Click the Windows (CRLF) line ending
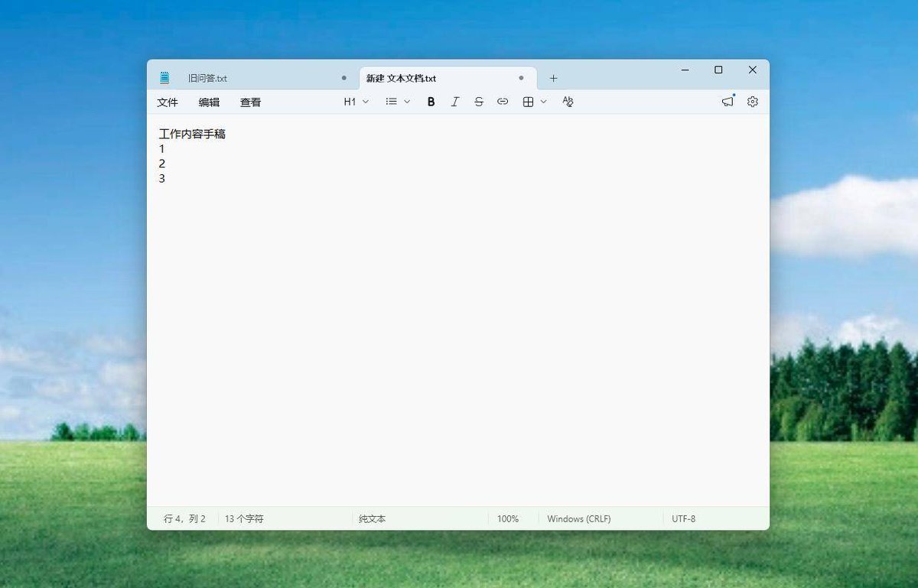The width and height of the screenshot is (918, 588). tap(579, 518)
